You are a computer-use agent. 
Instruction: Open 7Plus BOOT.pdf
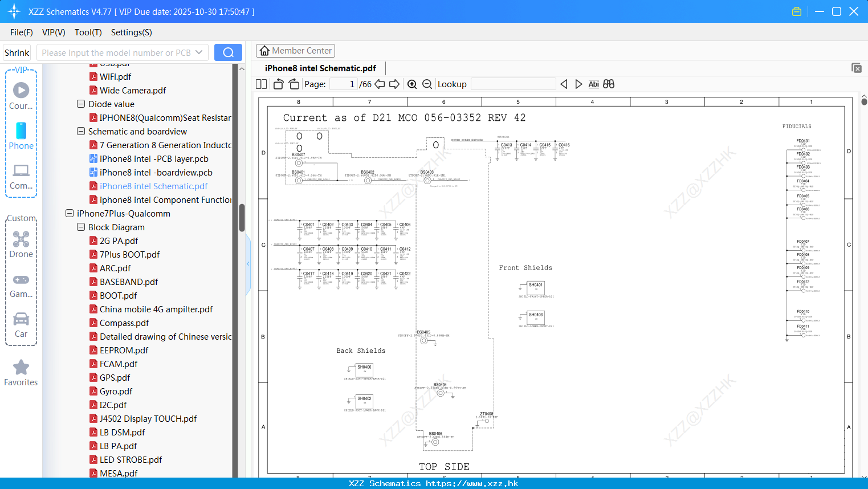coord(129,255)
